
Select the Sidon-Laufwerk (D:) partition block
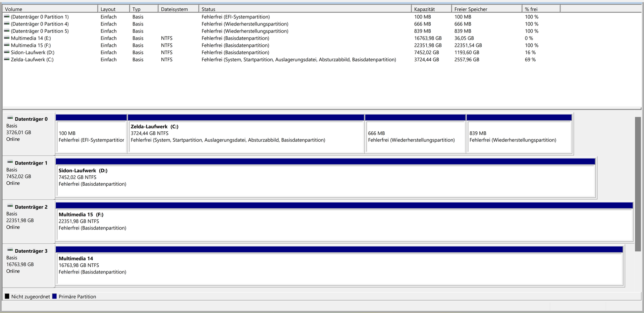[x=325, y=178]
